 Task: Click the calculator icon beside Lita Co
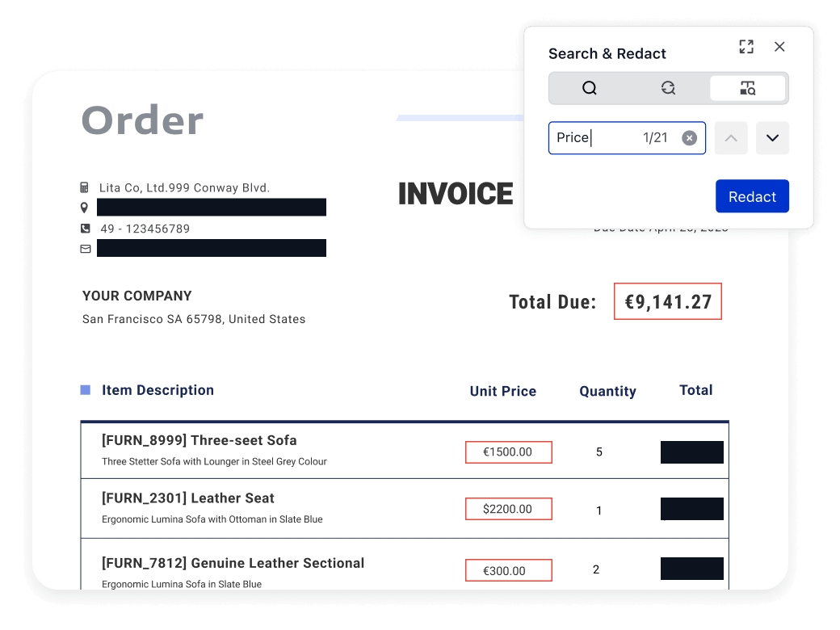click(85, 187)
